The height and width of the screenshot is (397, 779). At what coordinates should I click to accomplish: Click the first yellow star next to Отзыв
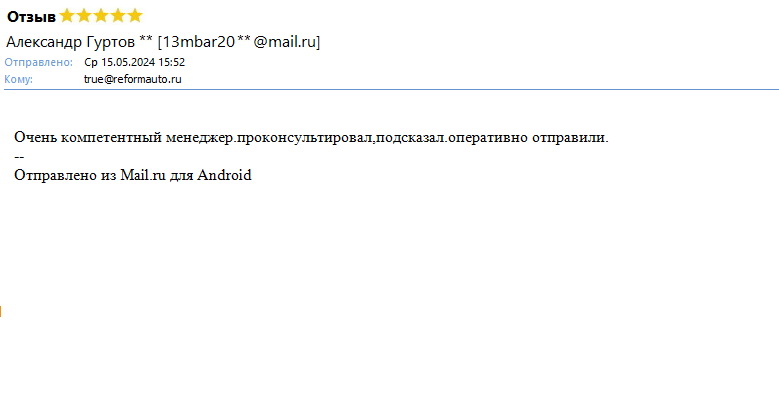(67, 16)
